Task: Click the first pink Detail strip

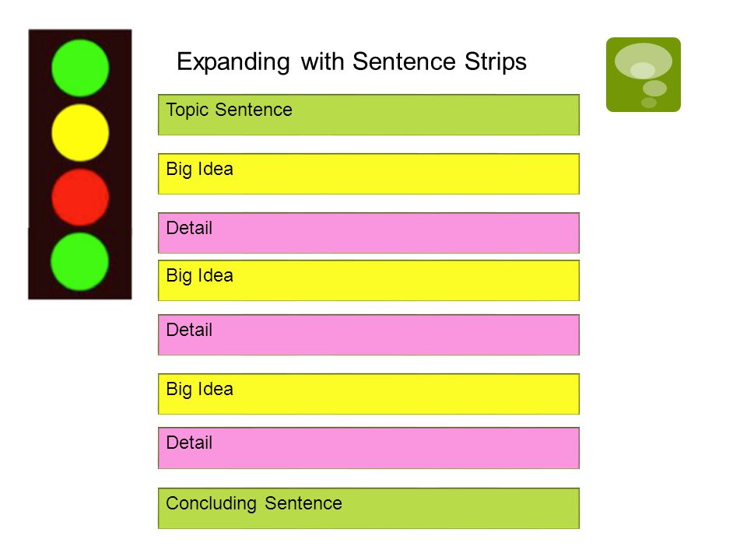Action: 369,233
